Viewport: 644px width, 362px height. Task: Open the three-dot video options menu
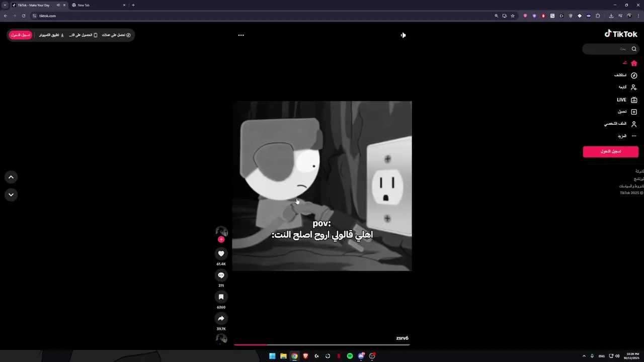coord(241,35)
